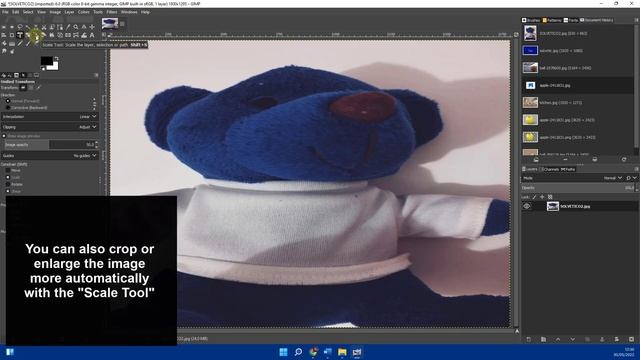
Task: Toggle visibility of SOLVETIC02.jpg layer
Action: click(527, 206)
